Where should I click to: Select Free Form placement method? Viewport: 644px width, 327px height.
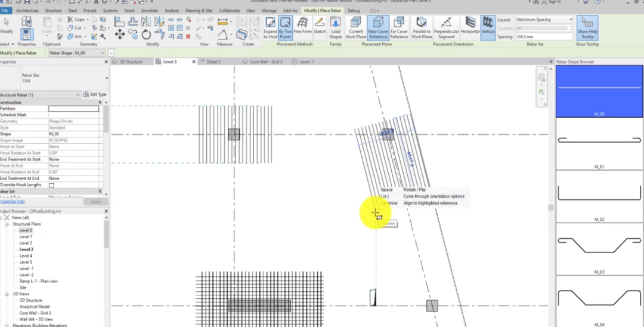click(x=303, y=26)
